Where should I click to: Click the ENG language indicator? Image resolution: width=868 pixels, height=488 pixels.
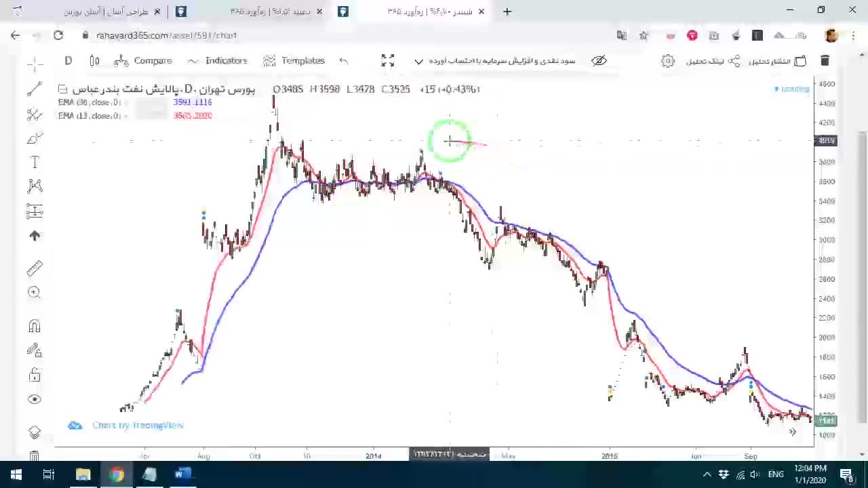pyautogui.click(x=776, y=474)
